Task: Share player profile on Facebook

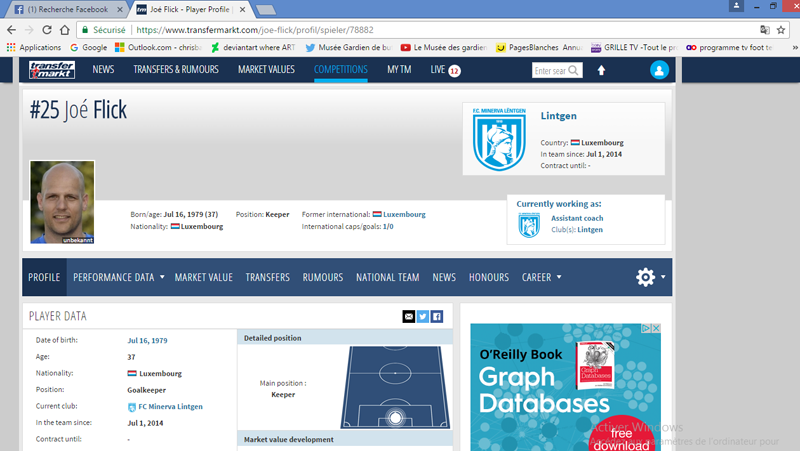Action: click(437, 316)
